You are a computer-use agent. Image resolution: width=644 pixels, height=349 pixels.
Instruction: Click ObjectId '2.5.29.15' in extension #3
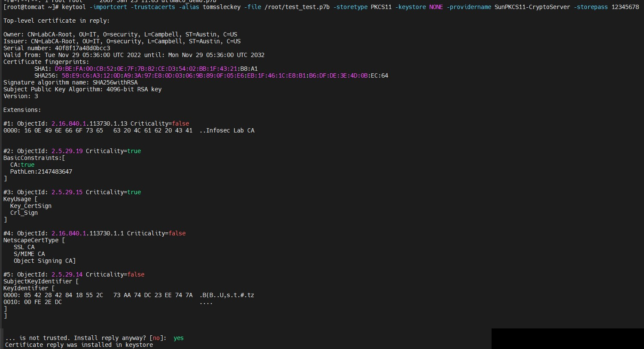point(67,192)
